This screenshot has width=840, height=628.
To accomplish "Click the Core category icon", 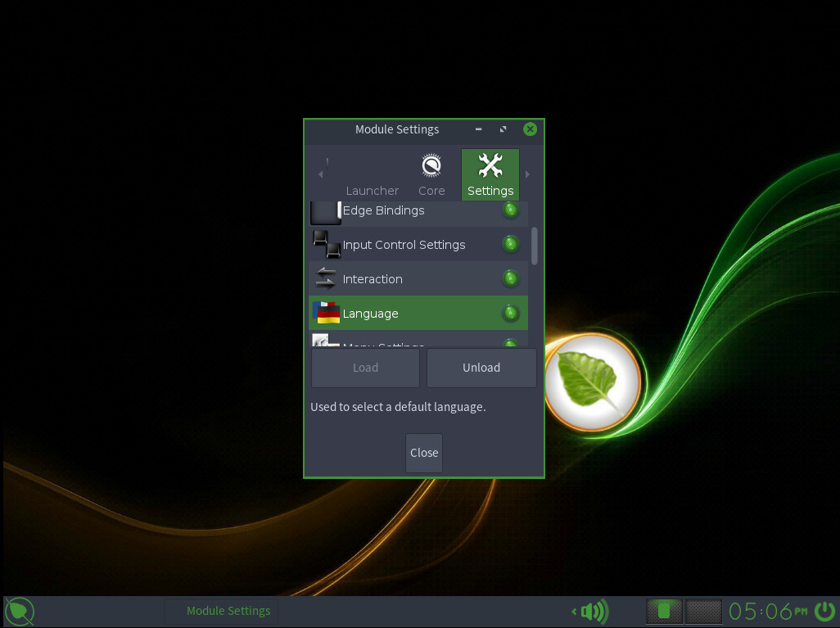I will (x=431, y=167).
